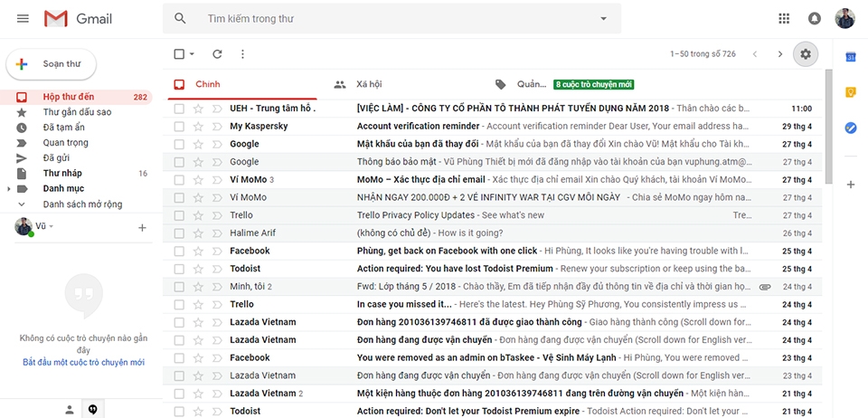The image size is (868, 418).
Task: Check the Lazada giao thành công checkbox
Action: coord(179,322)
